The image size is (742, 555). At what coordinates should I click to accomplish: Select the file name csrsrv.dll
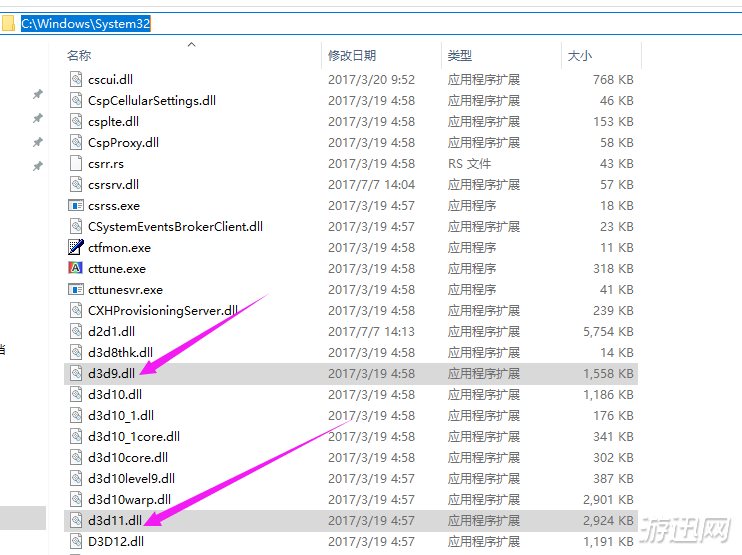click(113, 185)
